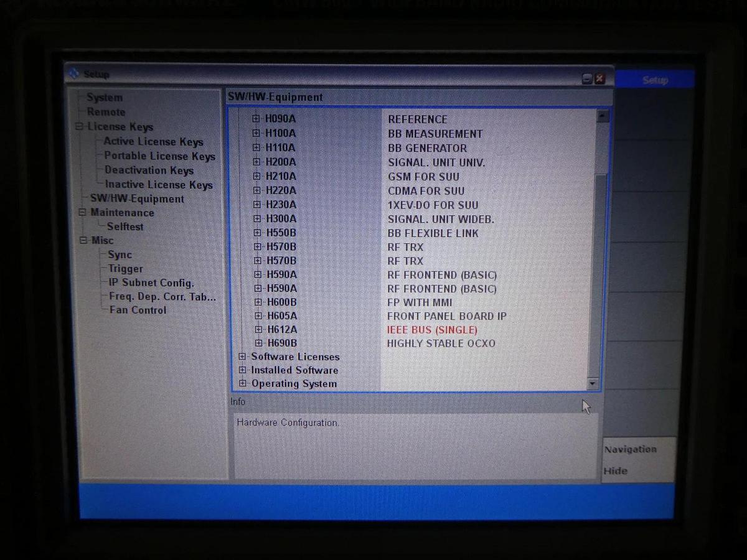This screenshot has height=560, width=747.
Task: Select System in the navigation tree
Action: [105, 98]
